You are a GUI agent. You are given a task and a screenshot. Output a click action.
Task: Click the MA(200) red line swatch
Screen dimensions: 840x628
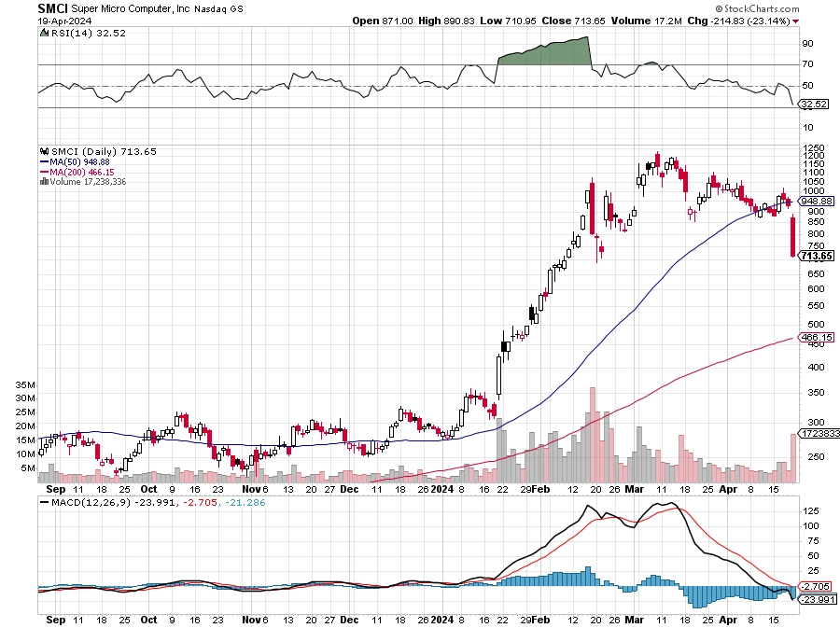[45, 172]
